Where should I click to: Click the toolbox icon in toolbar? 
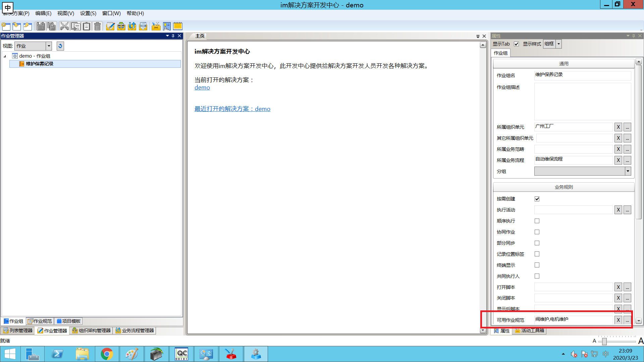[x=156, y=26]
